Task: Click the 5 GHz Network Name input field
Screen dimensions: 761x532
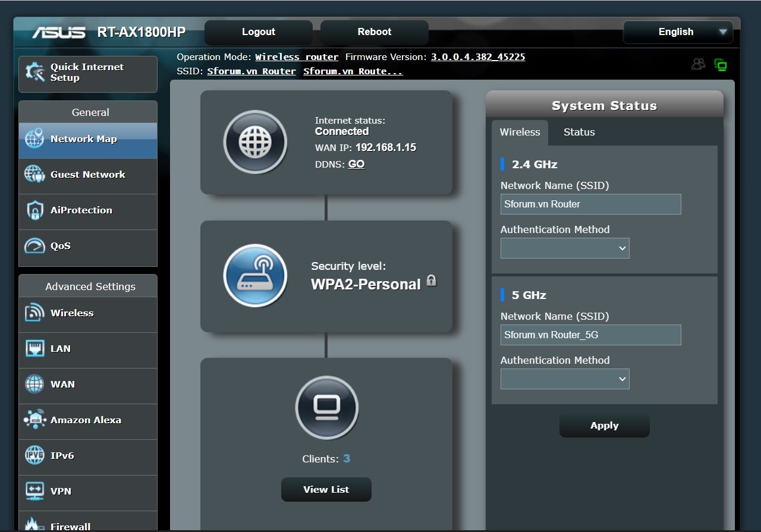Action: click(591, 335)
